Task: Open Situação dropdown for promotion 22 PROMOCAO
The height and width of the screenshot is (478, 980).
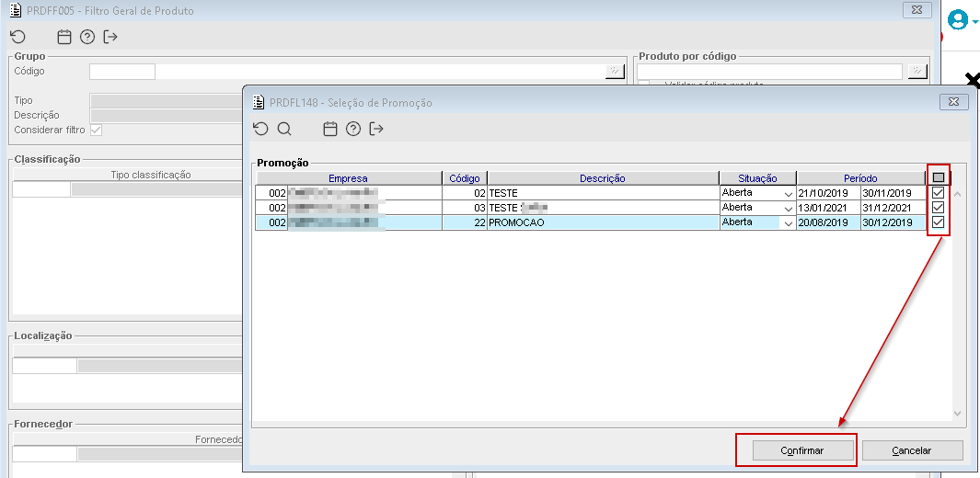Action: click(788, 223)
